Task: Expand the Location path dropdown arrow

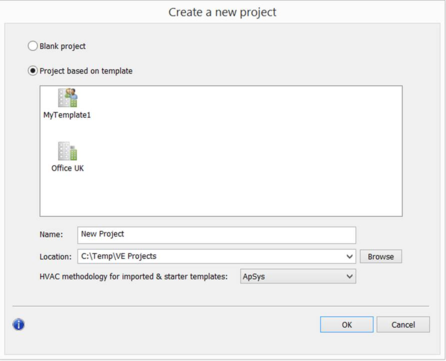Action: (349, 256)
